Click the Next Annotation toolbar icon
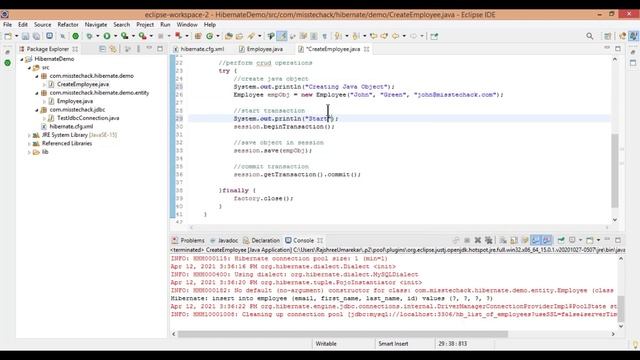Screen dimensions: 640x360 pyautogui.click(x=338, y=36)
